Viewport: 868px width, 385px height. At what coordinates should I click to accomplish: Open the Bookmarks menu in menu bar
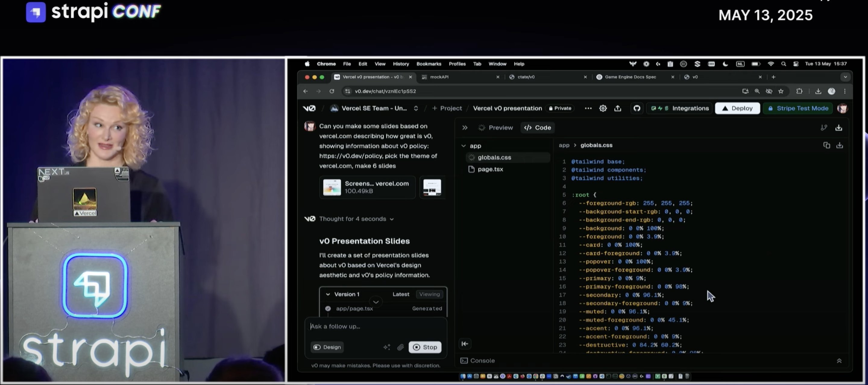coord(429,64)
